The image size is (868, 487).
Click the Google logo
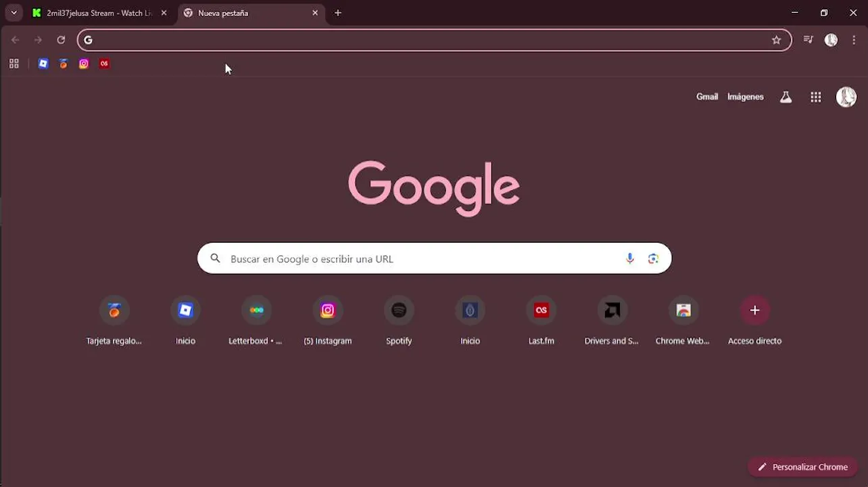pos(434,188)
